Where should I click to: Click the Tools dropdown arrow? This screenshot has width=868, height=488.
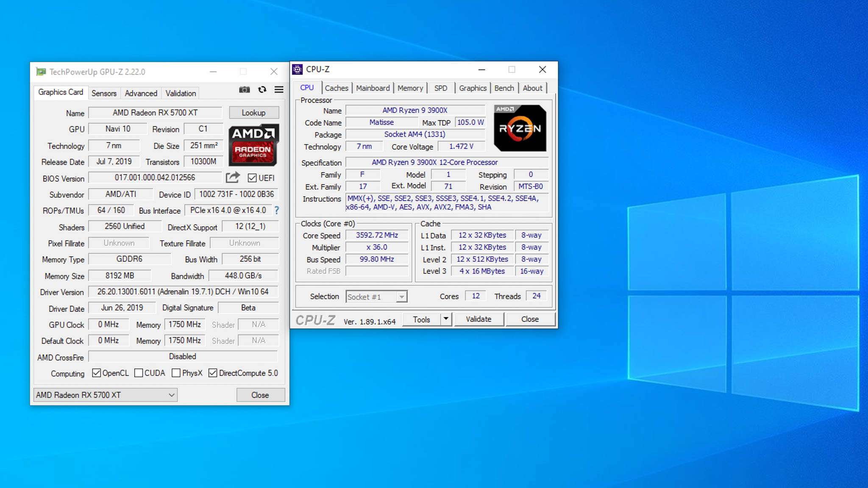(446, 319)
